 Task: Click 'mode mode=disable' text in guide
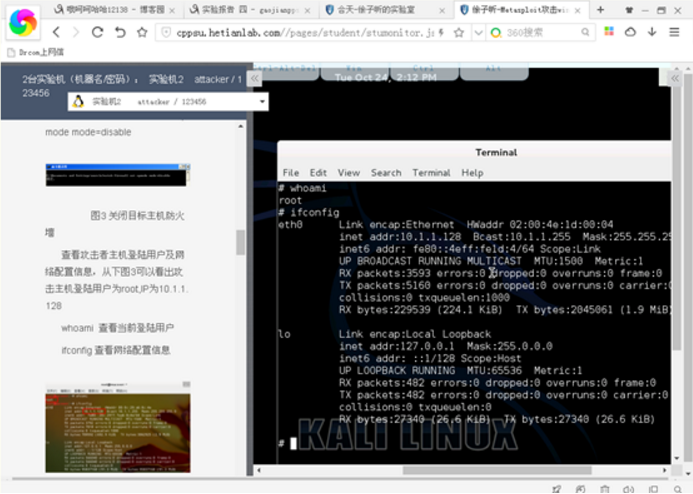coord(88,132)
